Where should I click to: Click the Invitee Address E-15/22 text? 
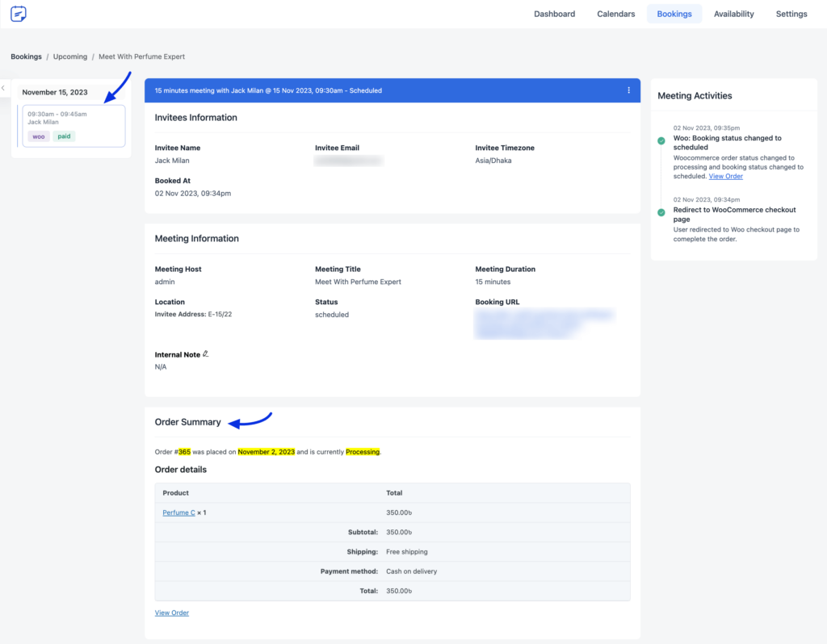coord(193,314)
